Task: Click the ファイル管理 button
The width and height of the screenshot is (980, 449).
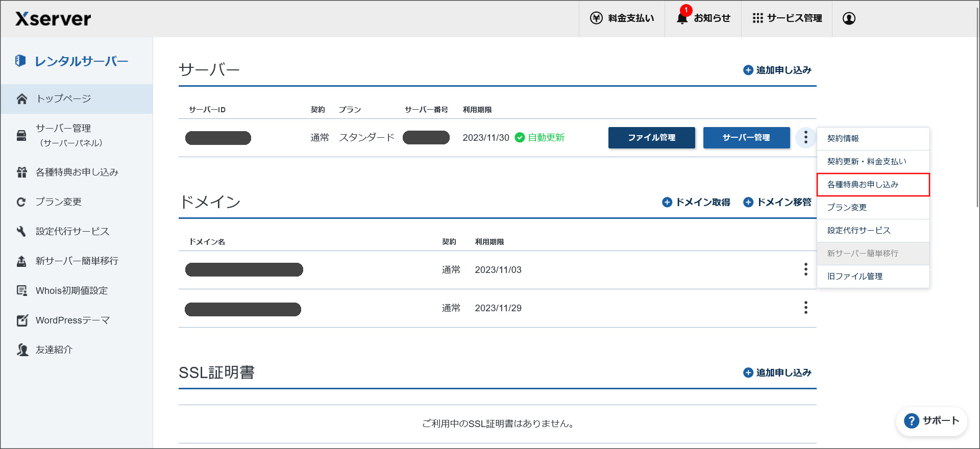Action: 652,138
